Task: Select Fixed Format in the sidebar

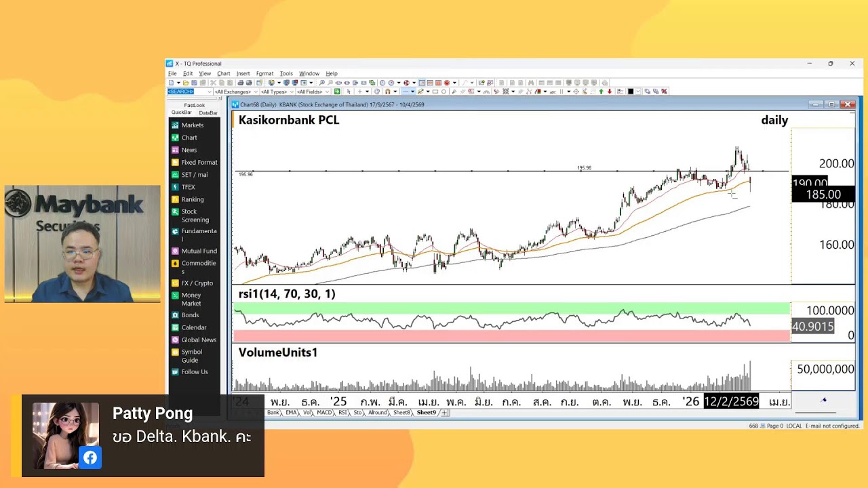Action: 199,163
